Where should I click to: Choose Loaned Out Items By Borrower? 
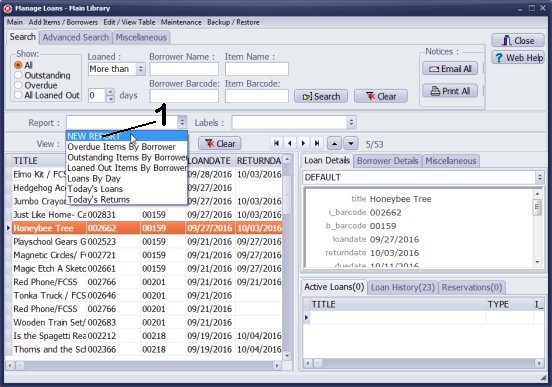[x=127, y=168]
